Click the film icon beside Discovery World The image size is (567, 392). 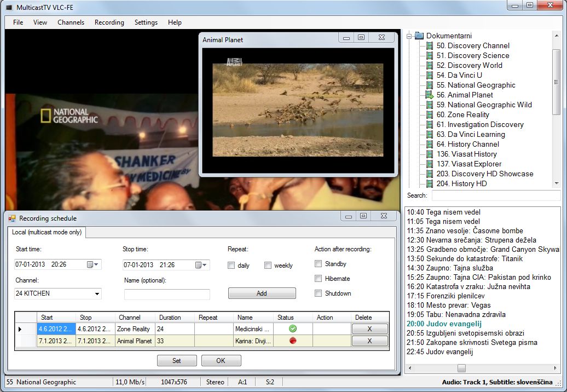429,66
